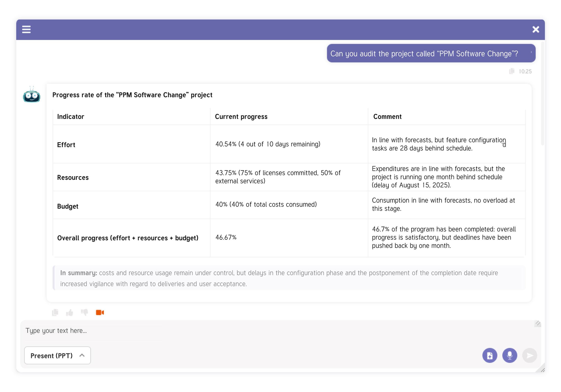Expand the chevron next to Present (PPT)
Viewport: 561px width, 392px height.
[x=82, y=356]
